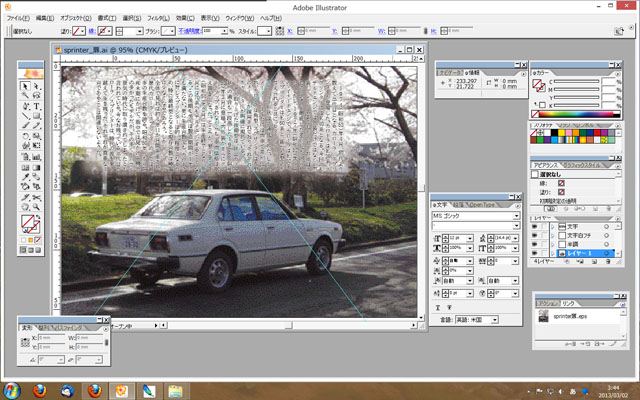This screenshot has width=640, height=400.
Task: Click the Gradient mode button in toolbox
Action: tap(31, 240)
